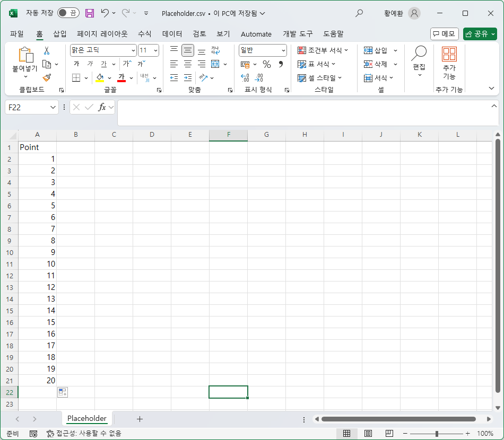Switch to Page Layout view in status bar
Viewport: 504px width, 440px height.
coord(368,433)
